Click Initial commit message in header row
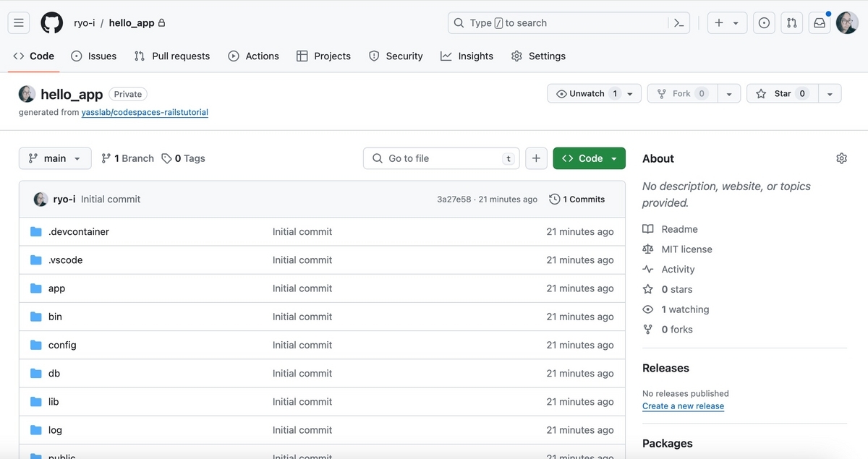This screenshot has height=459, width=868. click(111, 199)
